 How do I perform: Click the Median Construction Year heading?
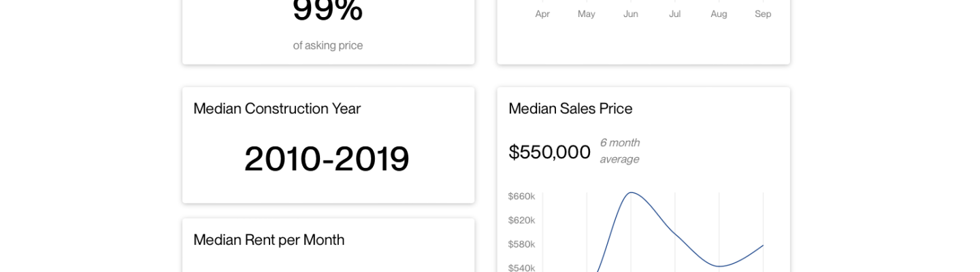coord(277,109)
